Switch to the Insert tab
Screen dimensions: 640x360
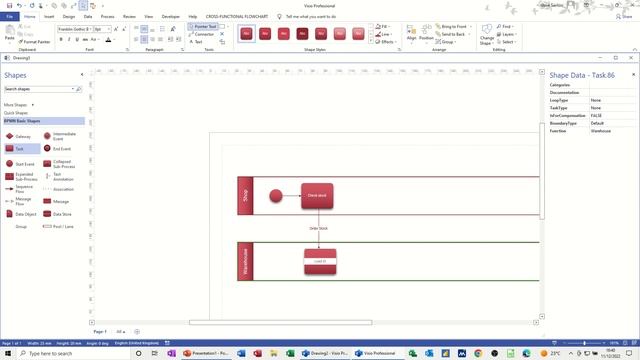[x=49, y=17]
